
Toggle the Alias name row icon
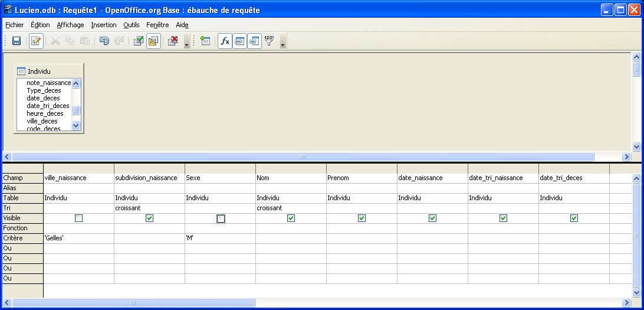coord(254,41)
